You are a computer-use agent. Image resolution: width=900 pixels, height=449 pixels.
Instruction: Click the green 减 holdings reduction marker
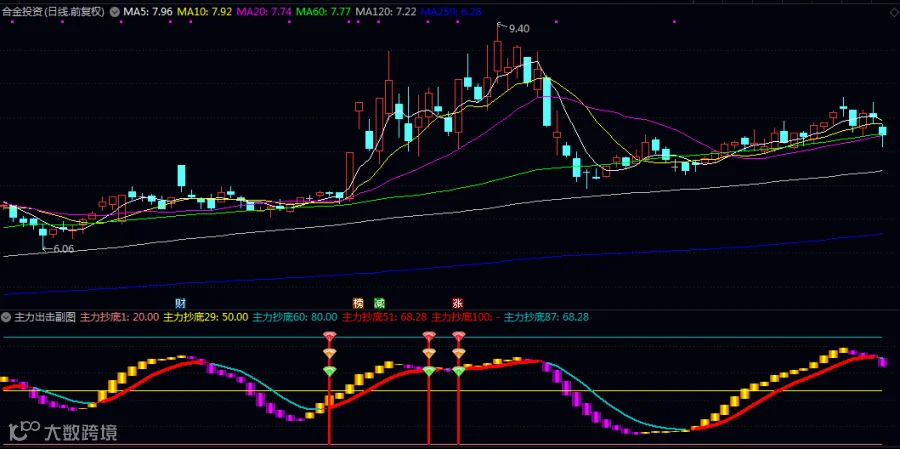pos(379,303)
